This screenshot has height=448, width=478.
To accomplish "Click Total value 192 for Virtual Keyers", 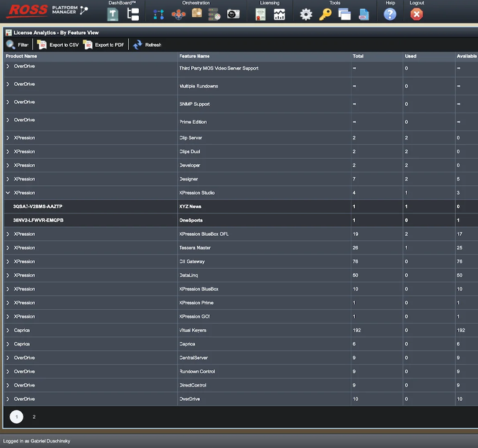I will [357, 330].
